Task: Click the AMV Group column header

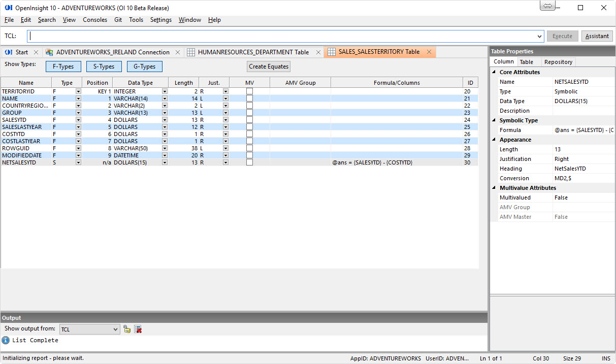Action: pyautogui.click(x=301, y=83)
